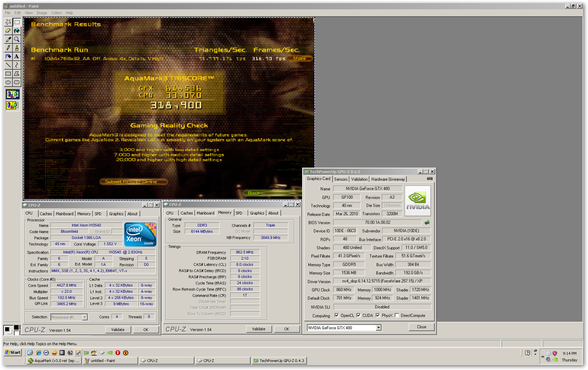Open the Validation tab in GPU-Z
Screen dimensions: 588x370
click(x=359, y=179)
